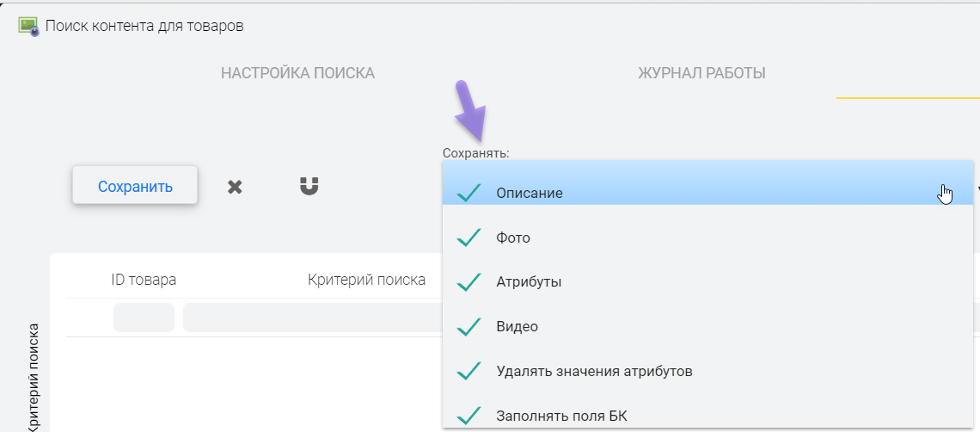This screenshot has height=432, width=980.
Task: Toggle the Фото option
Action: pos(512,238)
